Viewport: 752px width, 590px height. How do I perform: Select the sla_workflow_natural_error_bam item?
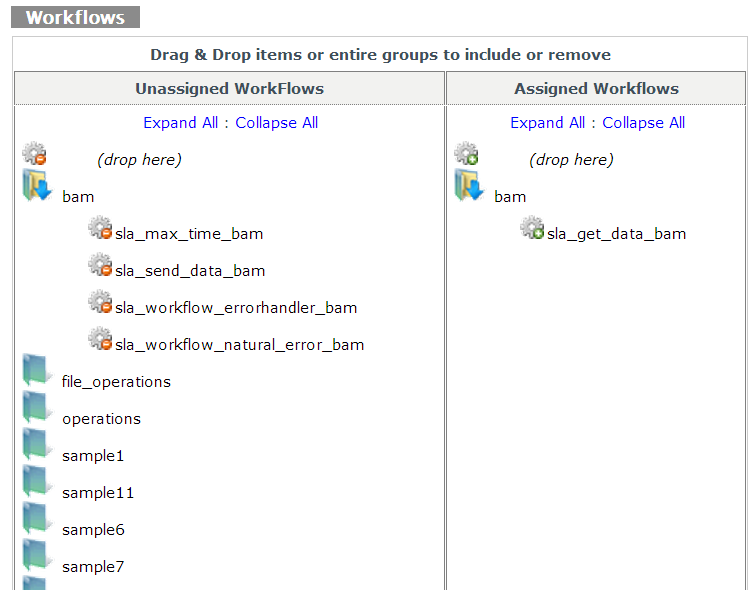[239, 345]
